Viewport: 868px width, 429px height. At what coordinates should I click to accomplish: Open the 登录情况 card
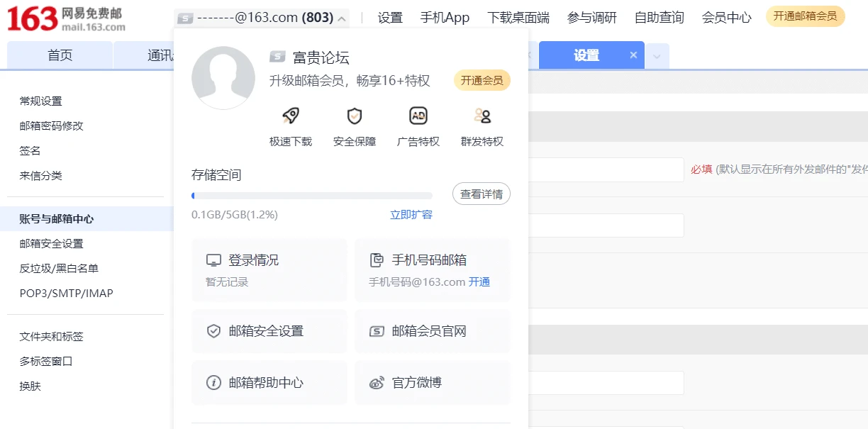click(x=269, y=270)
